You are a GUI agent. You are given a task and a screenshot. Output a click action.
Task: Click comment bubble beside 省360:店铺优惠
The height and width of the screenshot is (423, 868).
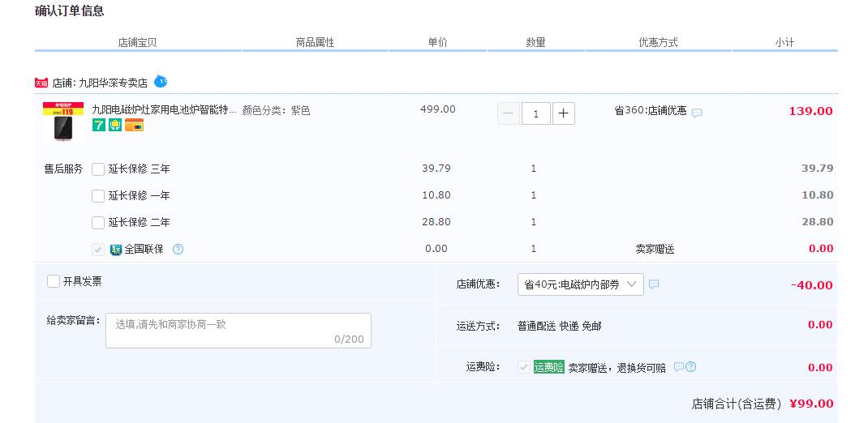pyautogui.click(x=697, y=113)
